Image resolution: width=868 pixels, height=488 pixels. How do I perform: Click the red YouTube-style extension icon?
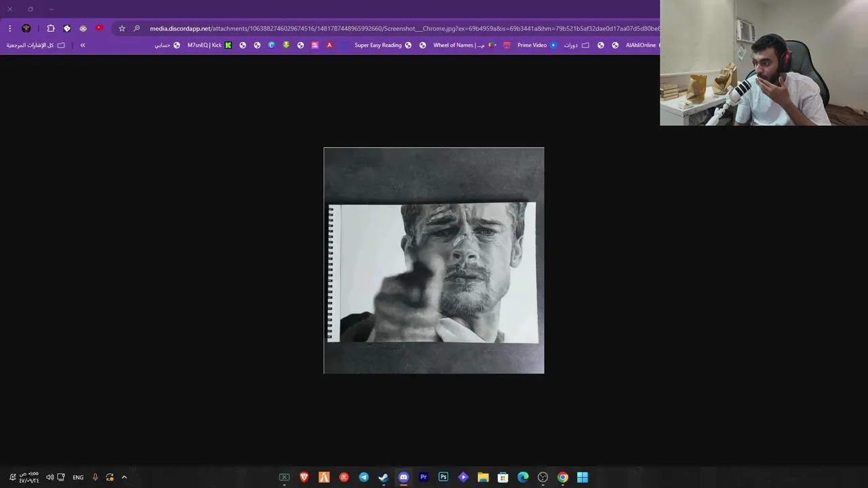click(x=100, y=28)
